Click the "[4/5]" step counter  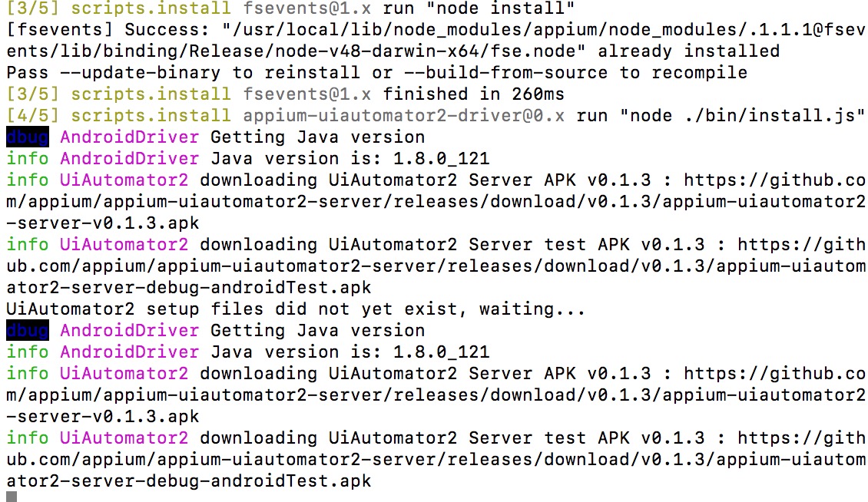click(x=33, y=116)
